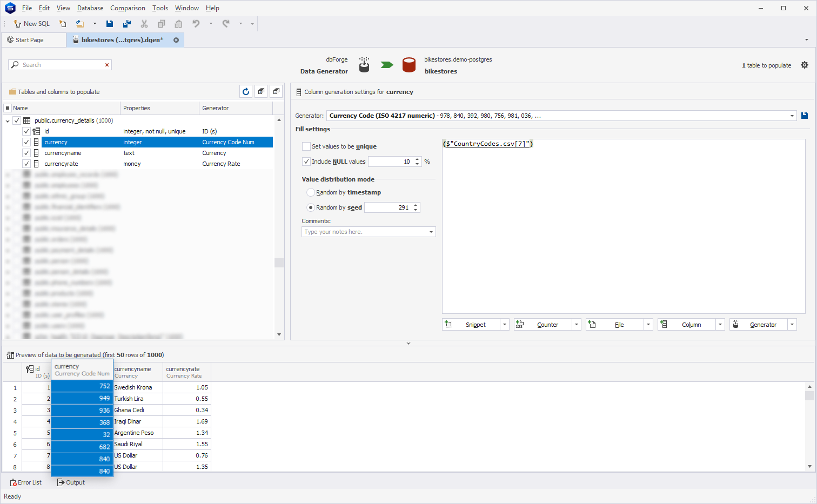The width and height of the screenshot is (817, 504).
Task: Open the Counter button dropdown arrow
Action: [577, 325]
